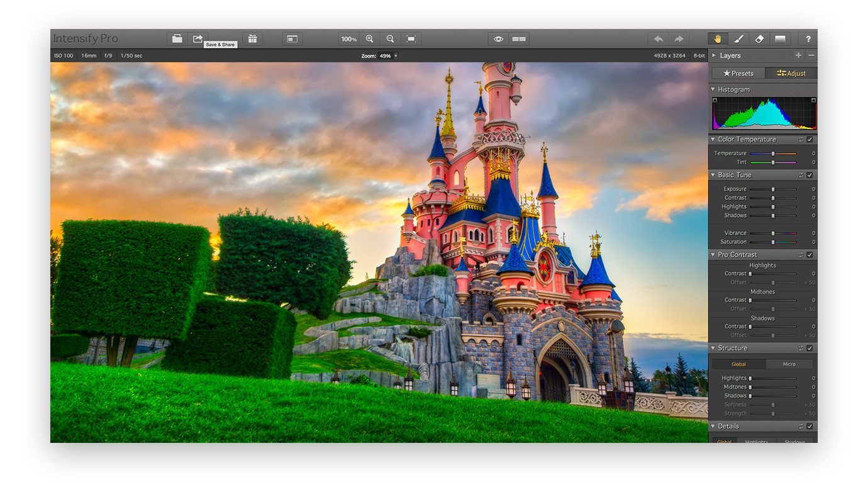Image resolution: width=868 pixels, height=497 pixels.
Task: Reset Basic Tune with its circular arrows icon
Action: click(x=801, y=175)
